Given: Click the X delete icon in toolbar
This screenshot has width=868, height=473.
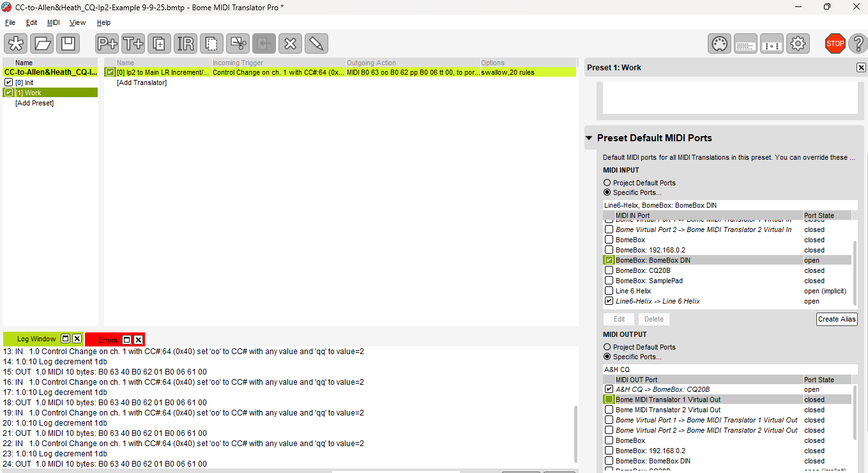Looking at the screenshot, I should point(290,43).
